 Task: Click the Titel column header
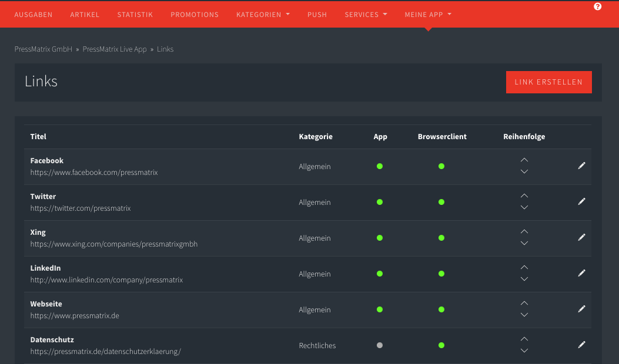pyautogui.click(x=38, y=136)
